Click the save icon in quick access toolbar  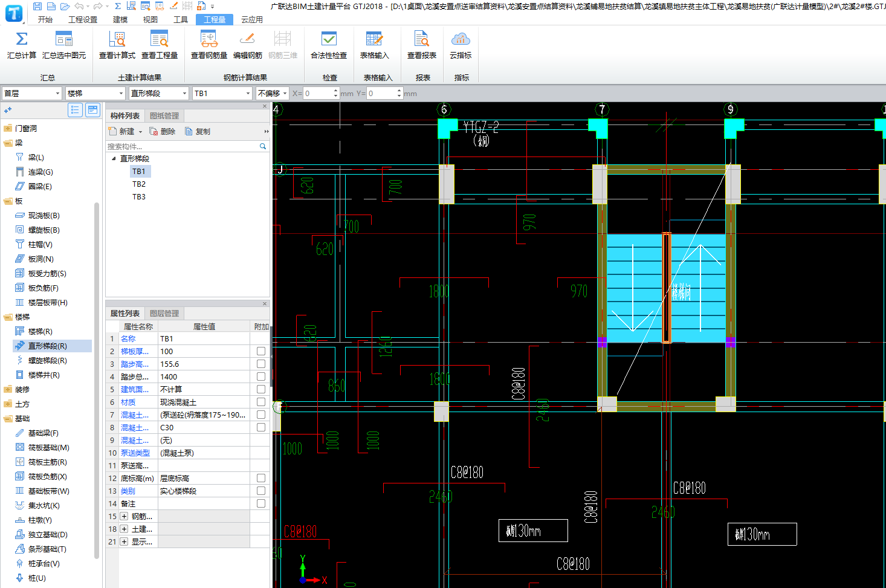pyautogui.click(x=37, y=6)
